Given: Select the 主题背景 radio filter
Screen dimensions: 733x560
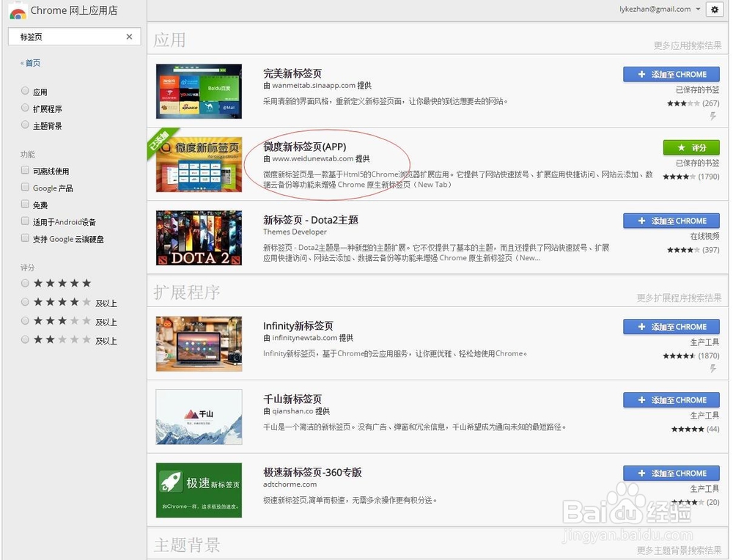Looking at the screenshot, I should tap(25, 125).
